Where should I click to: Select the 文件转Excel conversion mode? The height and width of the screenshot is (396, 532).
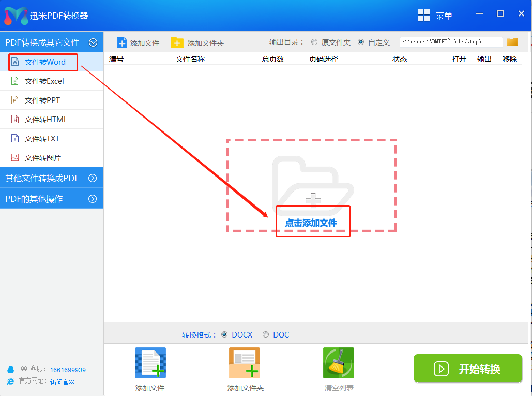[42, 81]
